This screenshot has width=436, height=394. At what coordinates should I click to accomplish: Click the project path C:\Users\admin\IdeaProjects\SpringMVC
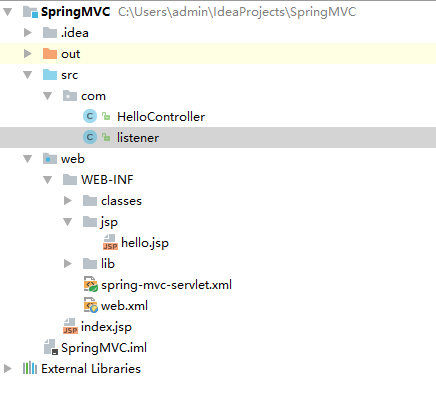(237, 12)
